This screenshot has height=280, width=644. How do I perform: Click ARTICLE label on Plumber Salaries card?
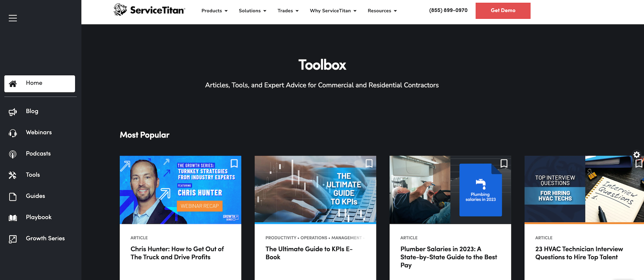click(x=409, y=238)
